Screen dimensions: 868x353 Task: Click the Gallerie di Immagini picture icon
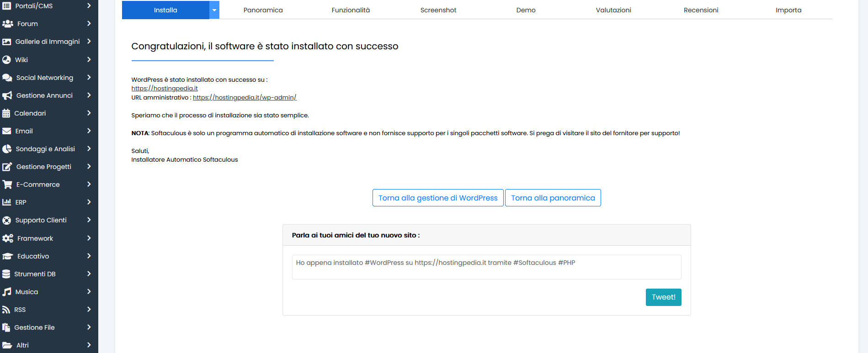pyautogui.click(x=6, y=42)
